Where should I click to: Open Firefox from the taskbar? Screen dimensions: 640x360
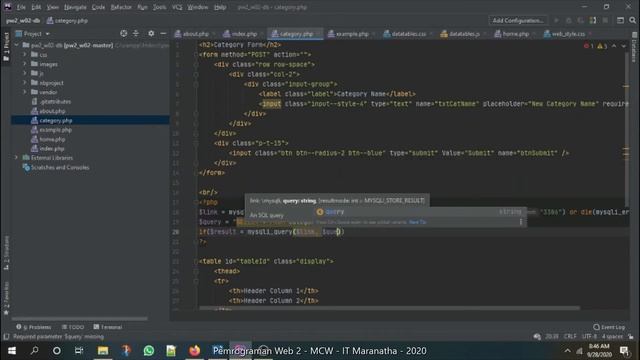tap(195, 351)
